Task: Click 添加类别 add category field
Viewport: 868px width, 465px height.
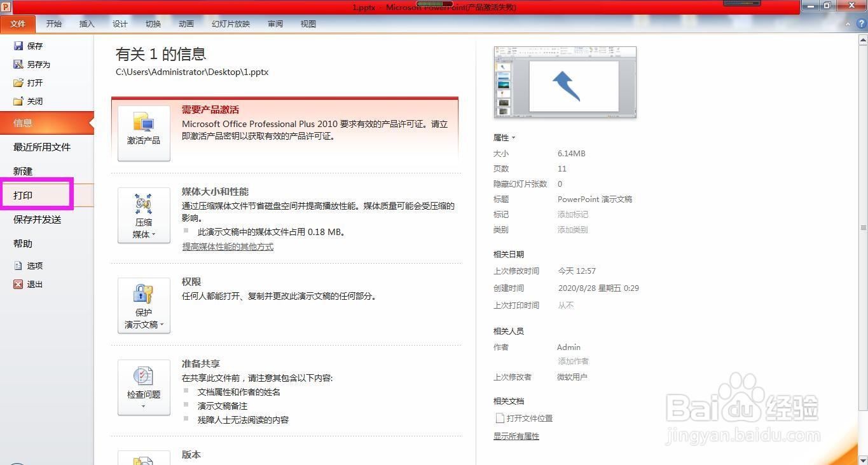Action: click(573, 230)
